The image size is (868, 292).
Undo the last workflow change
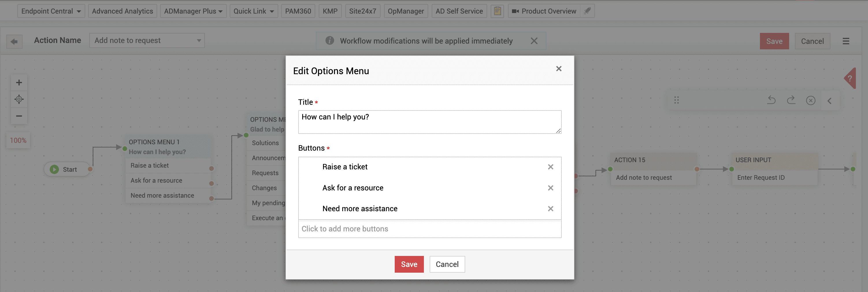click(771, 100)
